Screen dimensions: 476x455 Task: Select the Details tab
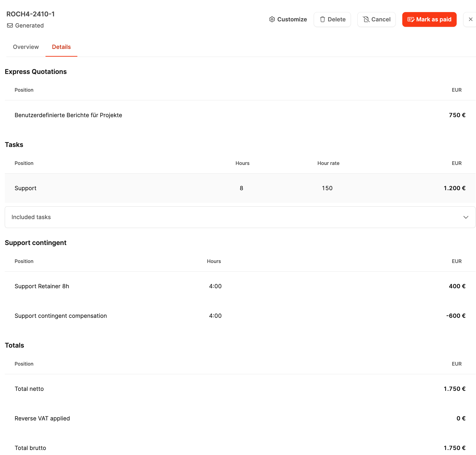(x=61, y=47)
